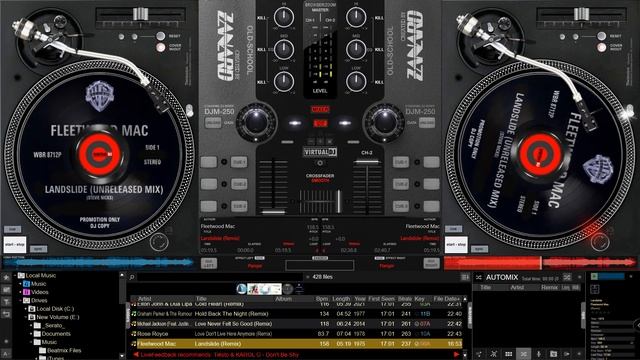
Task: Click the right deck RESET pitch button
Action: pos(601,36)
